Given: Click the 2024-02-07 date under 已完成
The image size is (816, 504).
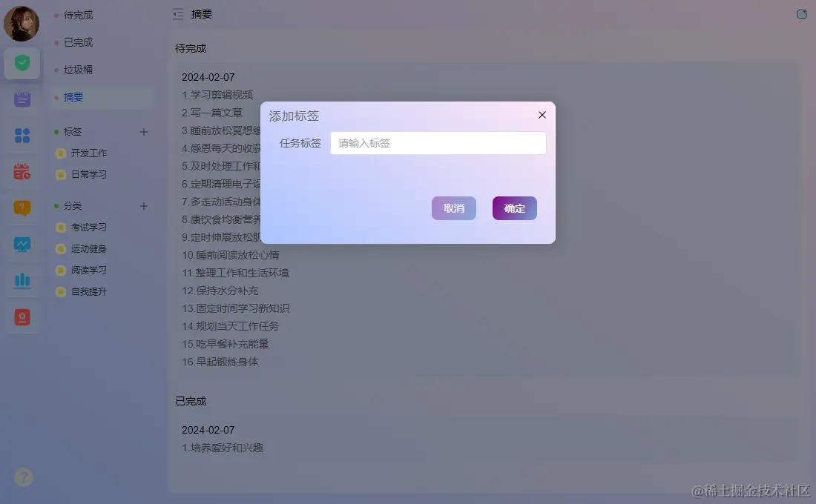Looking at the screenshot, I should click(x=208, y=430).
